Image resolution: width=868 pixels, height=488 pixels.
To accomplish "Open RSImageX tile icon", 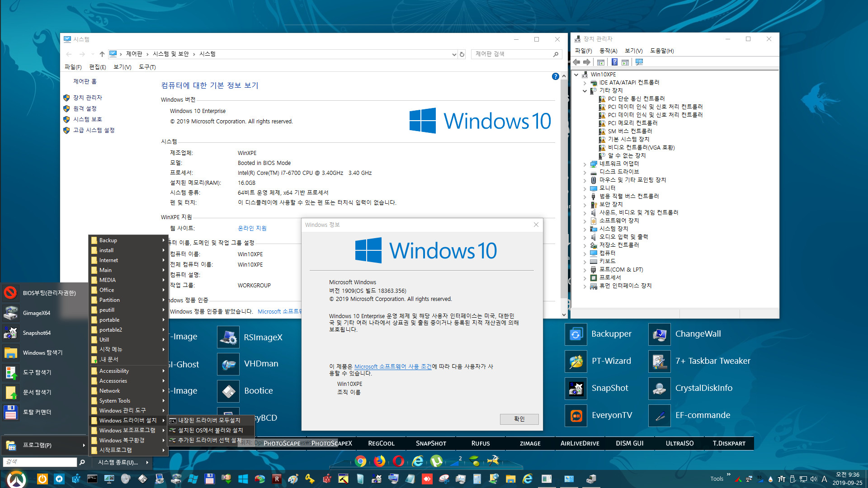I will tap(228, 337).
